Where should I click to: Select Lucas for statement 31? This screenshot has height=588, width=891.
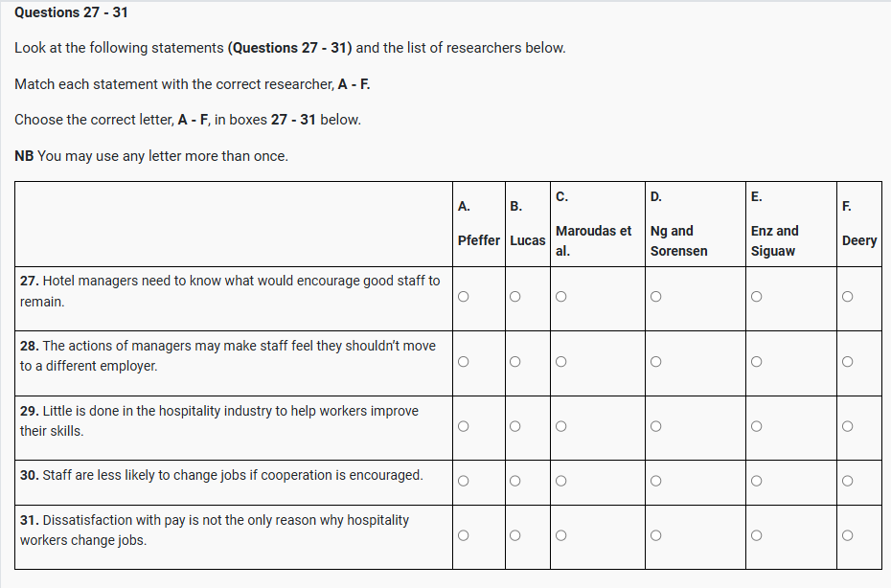514,535
